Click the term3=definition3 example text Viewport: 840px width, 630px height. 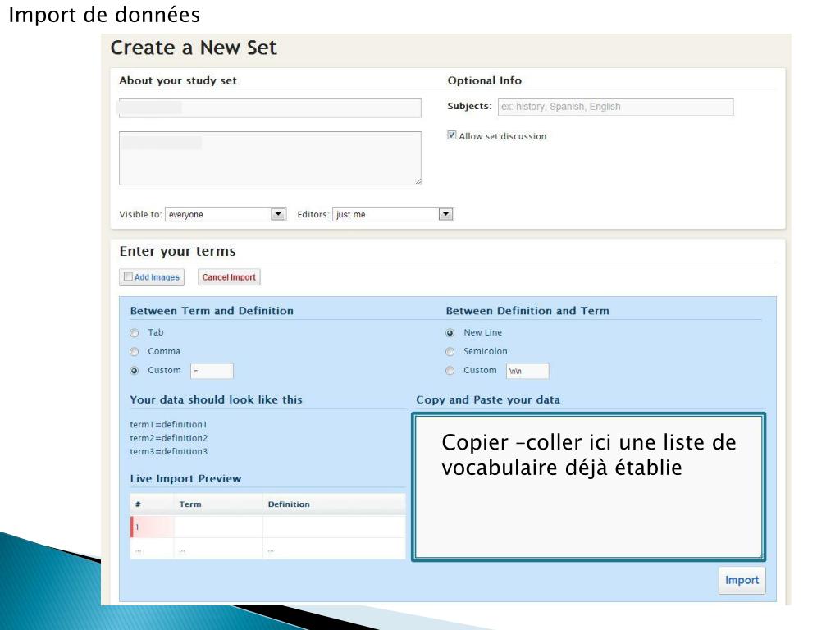168,451
